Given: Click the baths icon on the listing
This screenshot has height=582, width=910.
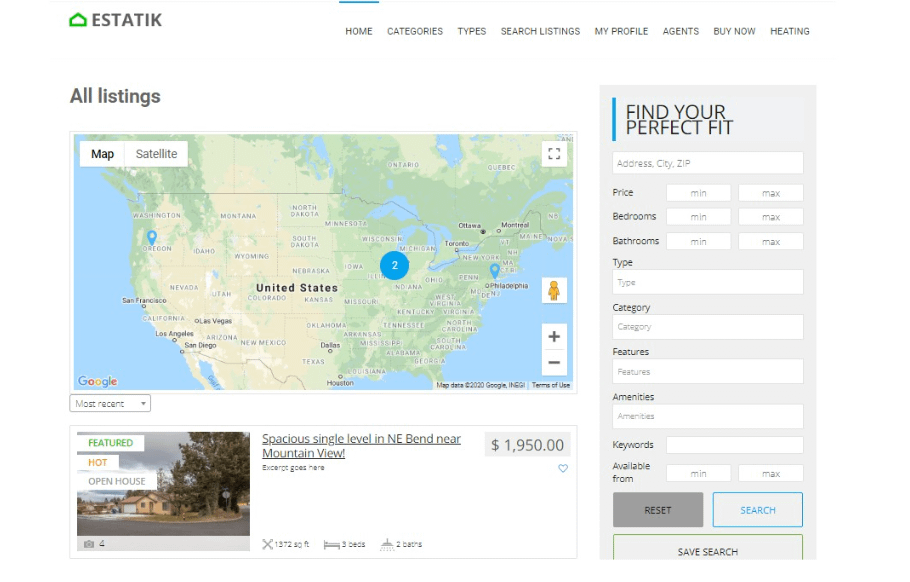Looking at the screenshot, I should [x=387, y=544].
